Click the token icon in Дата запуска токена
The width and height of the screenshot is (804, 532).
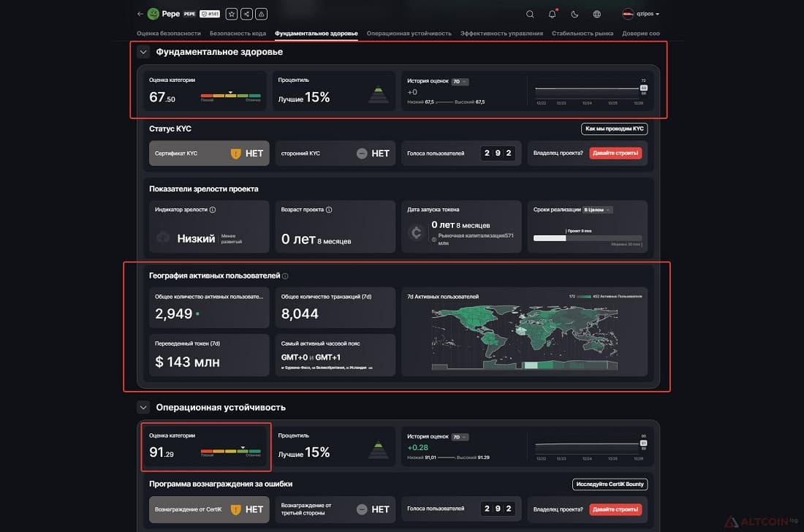click(417, 232)
